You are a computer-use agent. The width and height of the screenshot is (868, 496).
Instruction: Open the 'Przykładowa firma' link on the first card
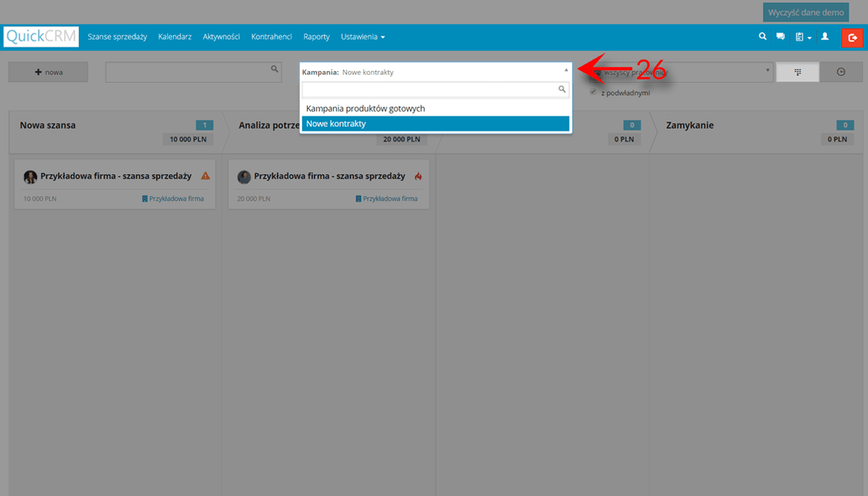pos(175,198)
